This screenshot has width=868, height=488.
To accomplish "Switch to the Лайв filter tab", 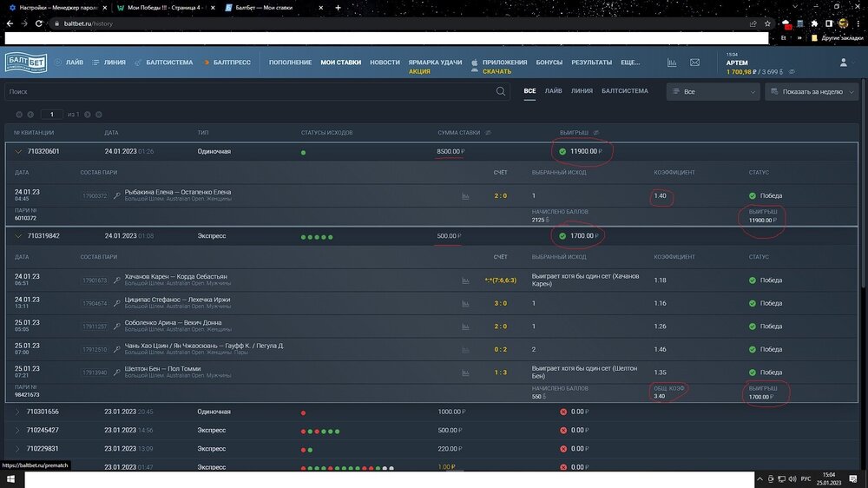I will click(x=553, y=91).
